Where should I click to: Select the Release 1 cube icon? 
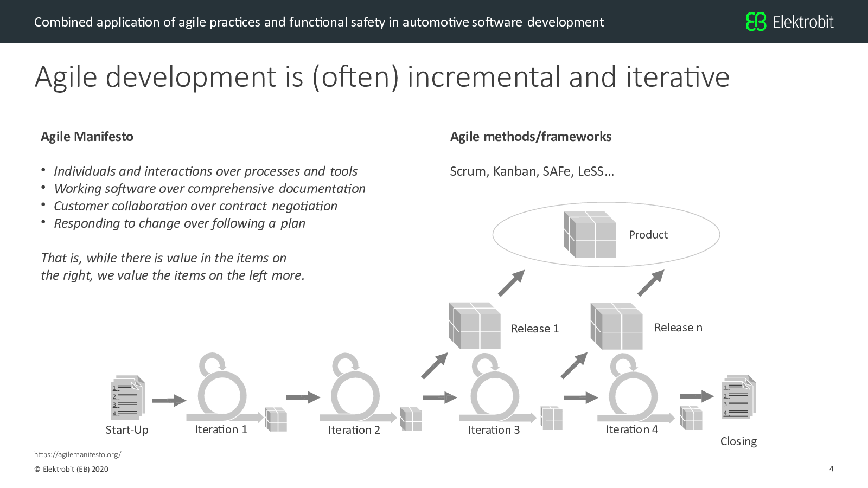pyautogui.click(x=475, y=326)
